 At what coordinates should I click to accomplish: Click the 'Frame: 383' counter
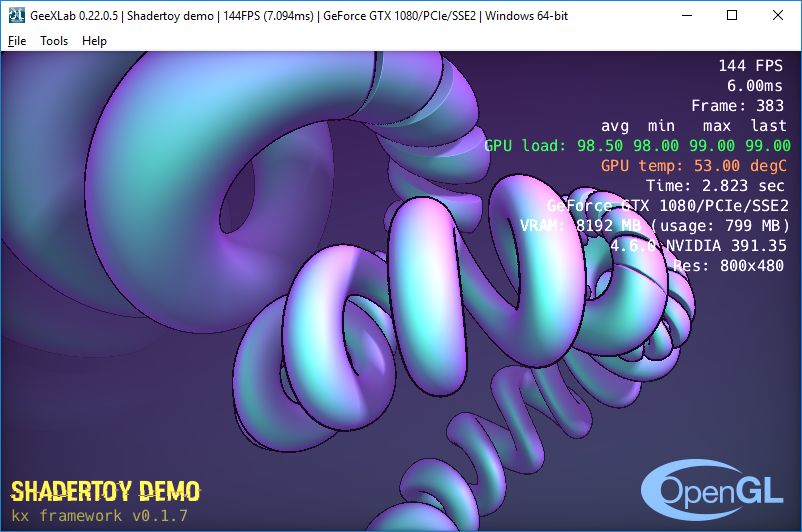coord(737,106)
